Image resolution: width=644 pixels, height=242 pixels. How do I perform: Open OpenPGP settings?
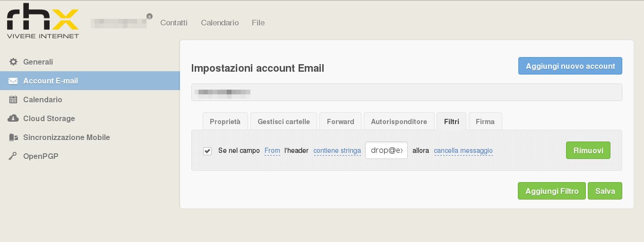(x=90, y=156)
